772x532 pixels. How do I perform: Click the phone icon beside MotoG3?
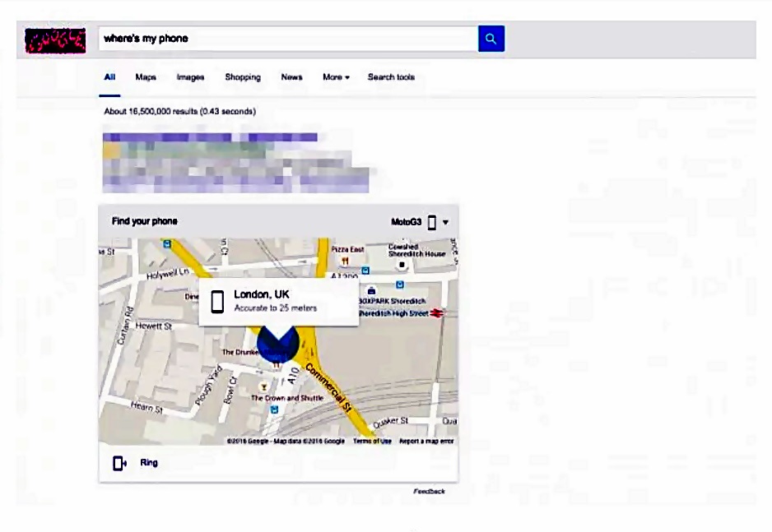click(x=432, y=222)
